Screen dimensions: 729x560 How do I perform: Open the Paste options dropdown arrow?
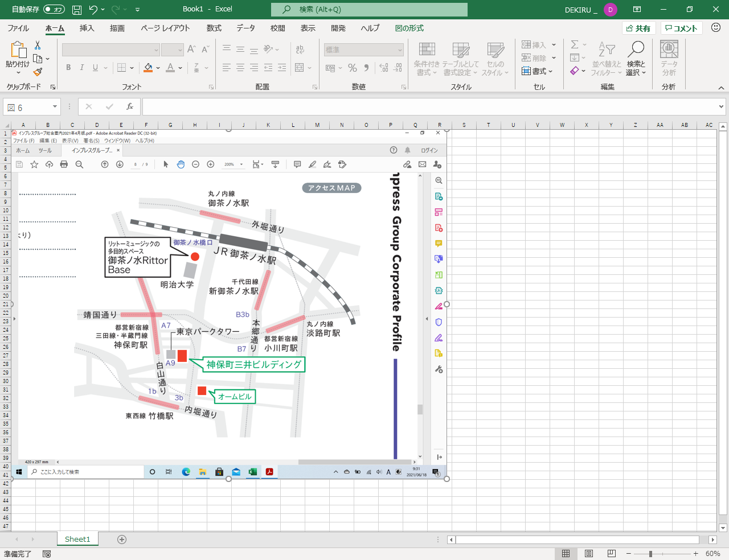(x=18, y=72)
